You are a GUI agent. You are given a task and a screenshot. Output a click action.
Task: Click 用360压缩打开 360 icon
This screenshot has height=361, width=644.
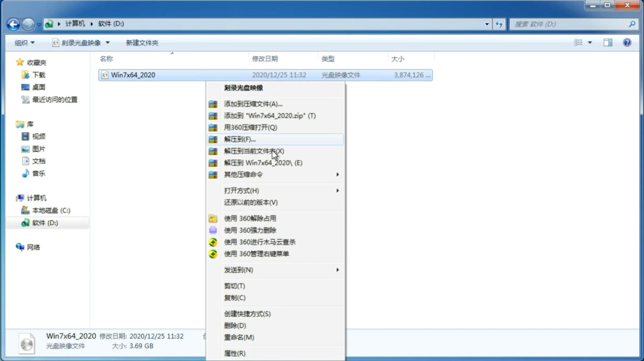(213, 127)
